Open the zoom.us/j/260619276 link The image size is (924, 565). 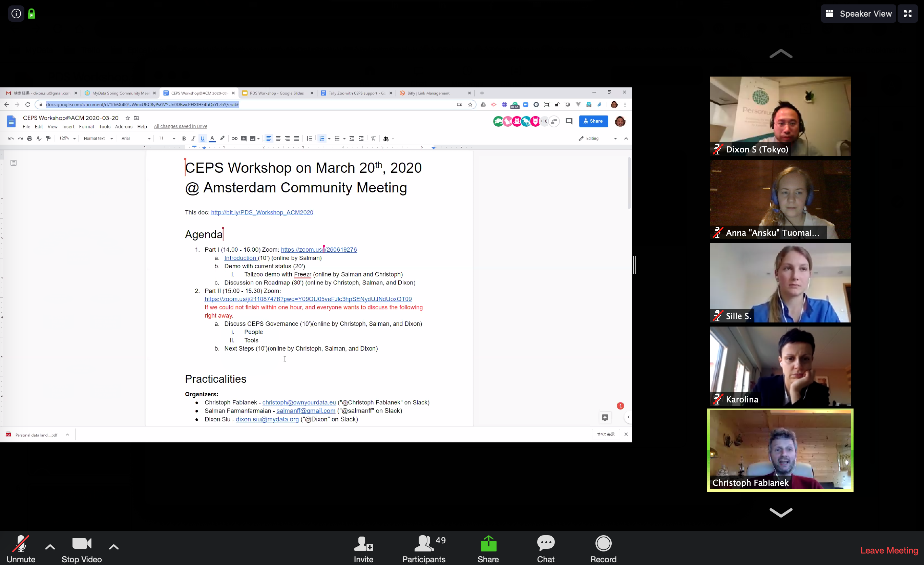(319, 249)
